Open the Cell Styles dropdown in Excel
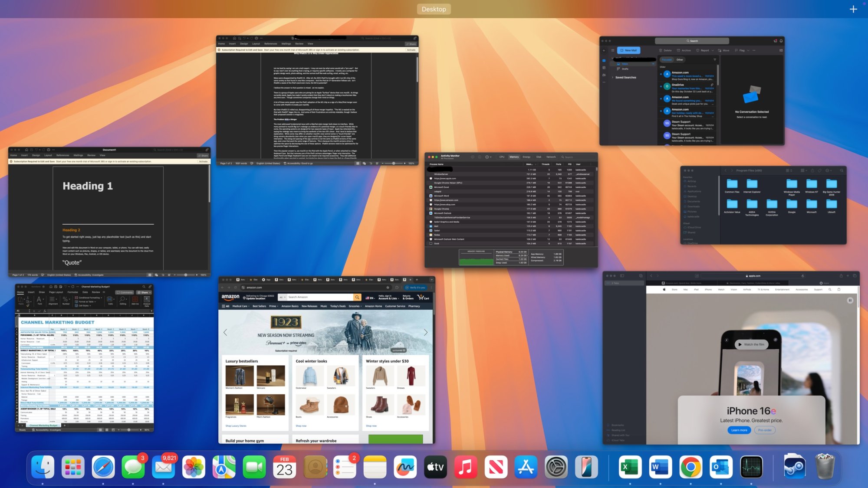The image size is (868, 488). (x=84, y=305)
